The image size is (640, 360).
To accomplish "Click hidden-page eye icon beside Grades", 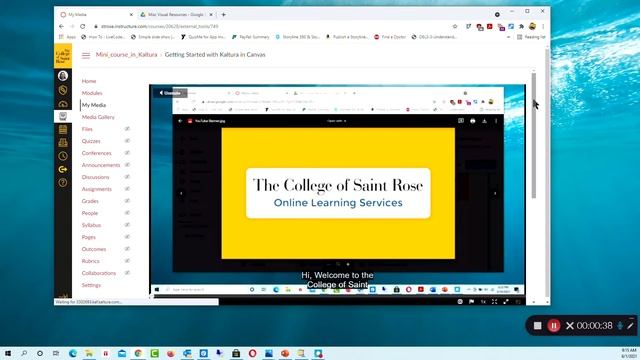I will coord(127,201).
